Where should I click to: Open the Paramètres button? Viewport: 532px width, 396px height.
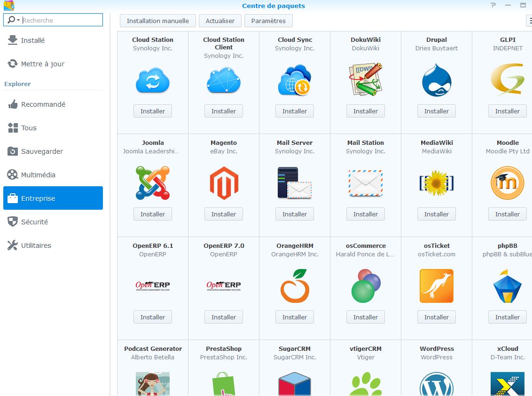coord(268,21)
